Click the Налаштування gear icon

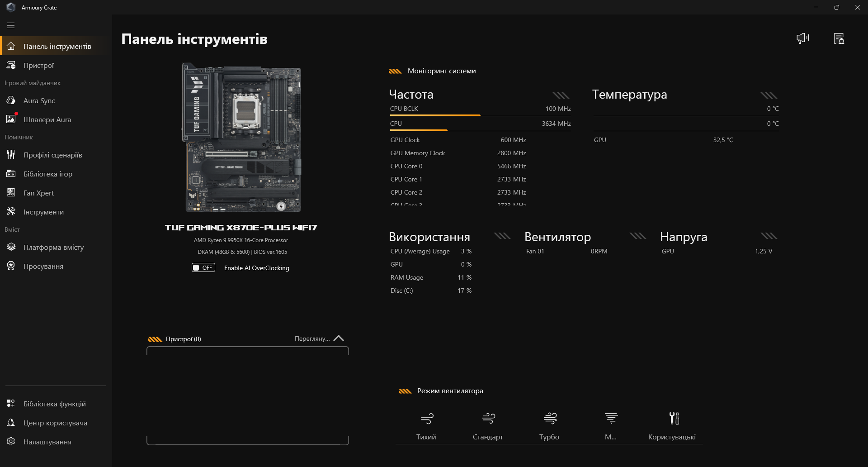click(x=11, y=442)
